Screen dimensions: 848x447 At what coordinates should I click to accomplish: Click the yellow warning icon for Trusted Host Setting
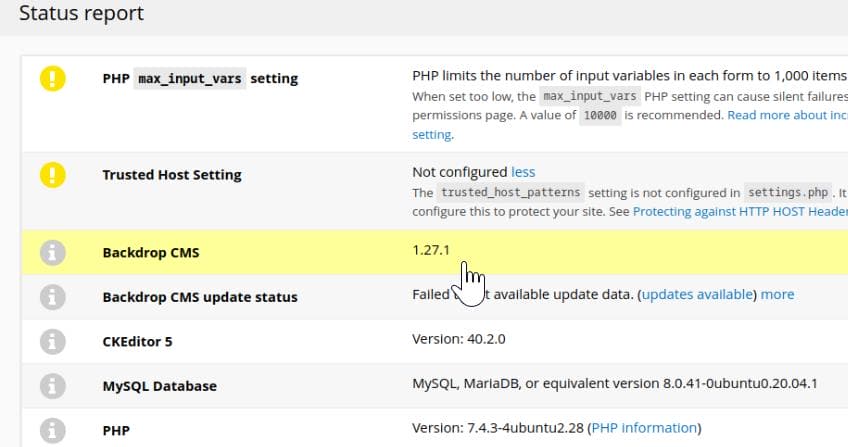[52, 175]
